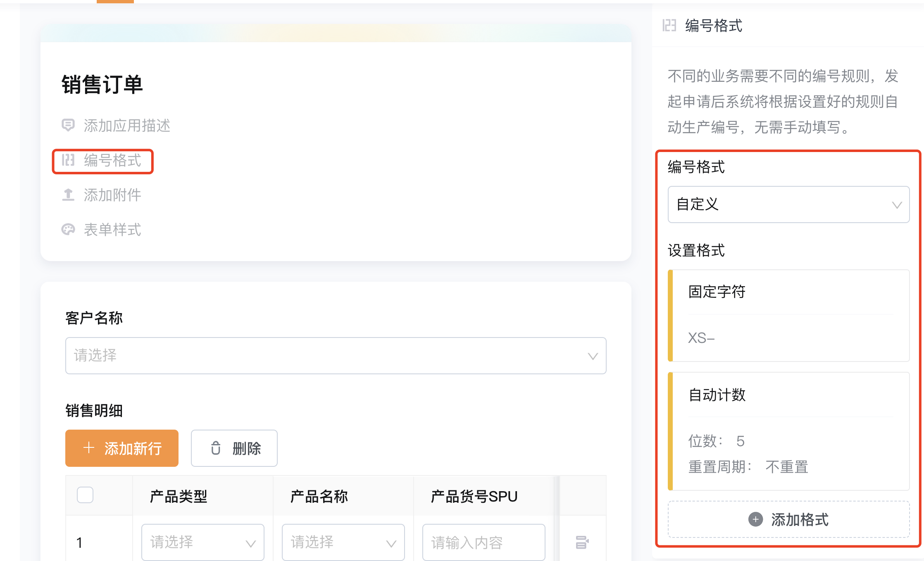Screen dimensions: 924x561
Task: Click the palette icon beside 表单样式
Action: [x=68, y=229]
